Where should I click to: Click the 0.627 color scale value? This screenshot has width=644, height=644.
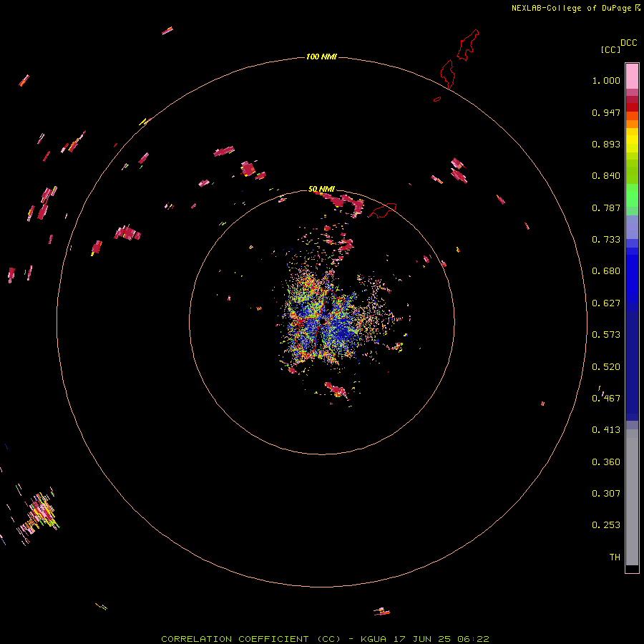coord(606,303)
